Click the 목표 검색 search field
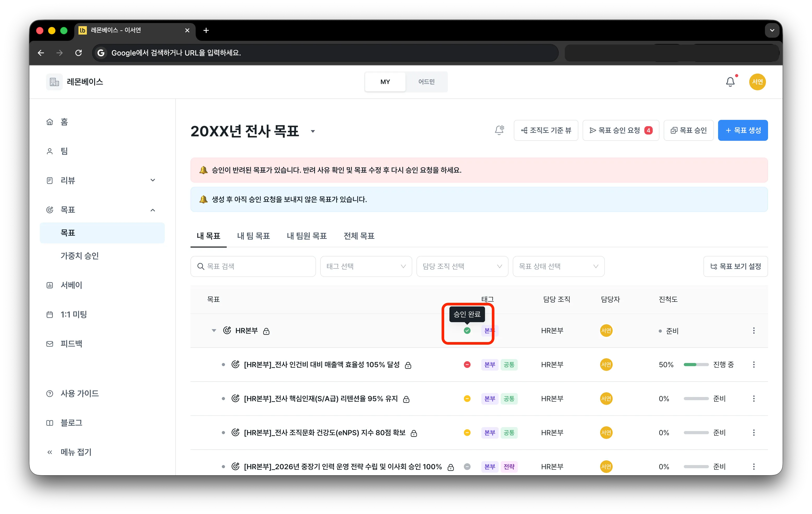The width and height of the screenshot is (812, 514). point(253,266)
